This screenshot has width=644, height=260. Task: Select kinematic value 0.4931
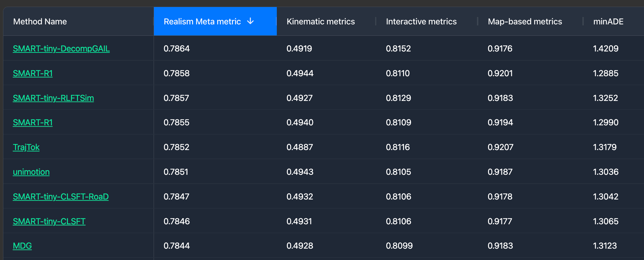[299, 222]
